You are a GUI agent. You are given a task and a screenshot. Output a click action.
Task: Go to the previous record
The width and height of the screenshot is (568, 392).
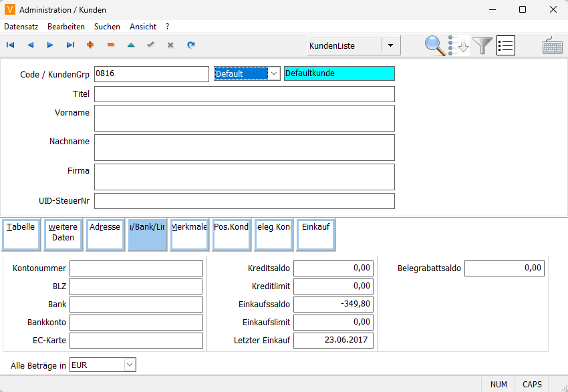[x=30, y=45]
